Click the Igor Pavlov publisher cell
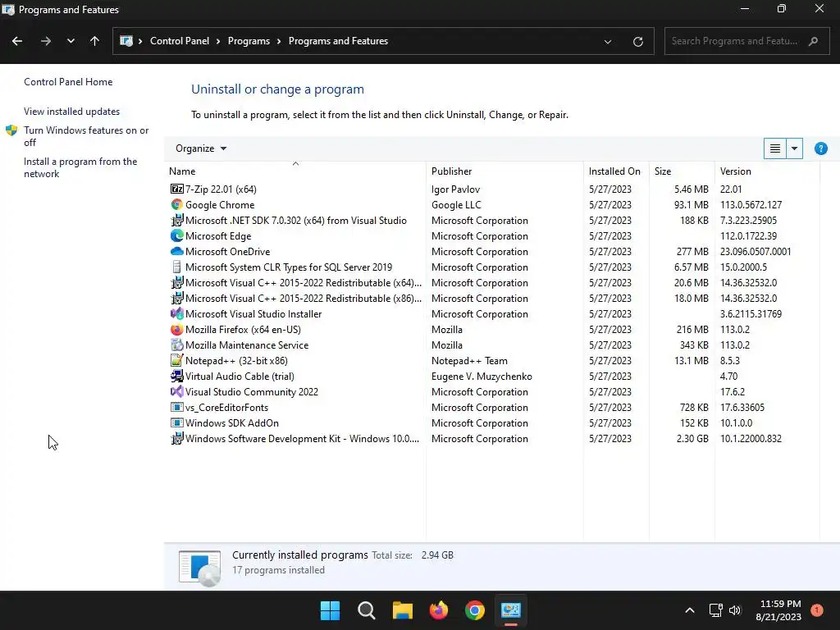The image size is (840, 630). pos(455,189)
